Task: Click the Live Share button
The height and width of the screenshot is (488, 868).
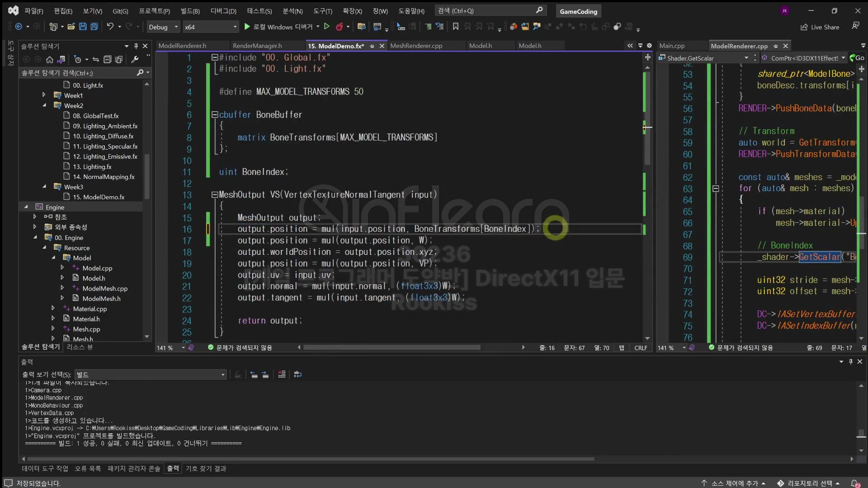Action: (x=820, y=27)
